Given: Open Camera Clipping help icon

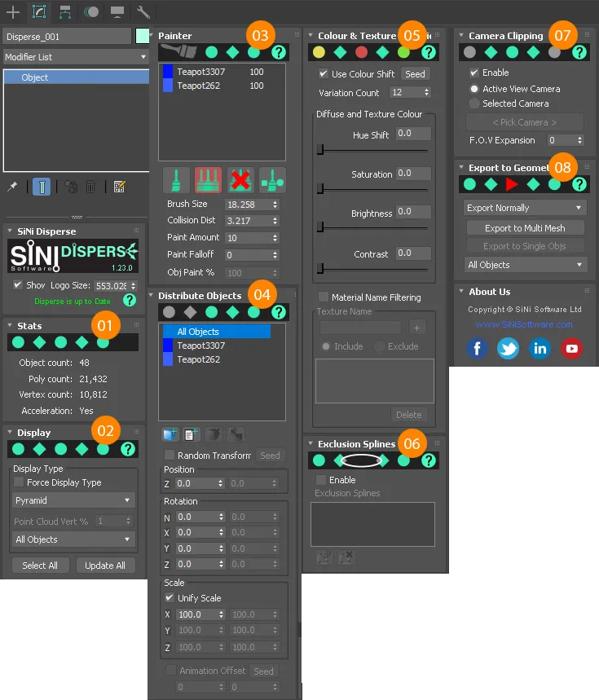Looking at the screenshot, I should click(579, 52).
